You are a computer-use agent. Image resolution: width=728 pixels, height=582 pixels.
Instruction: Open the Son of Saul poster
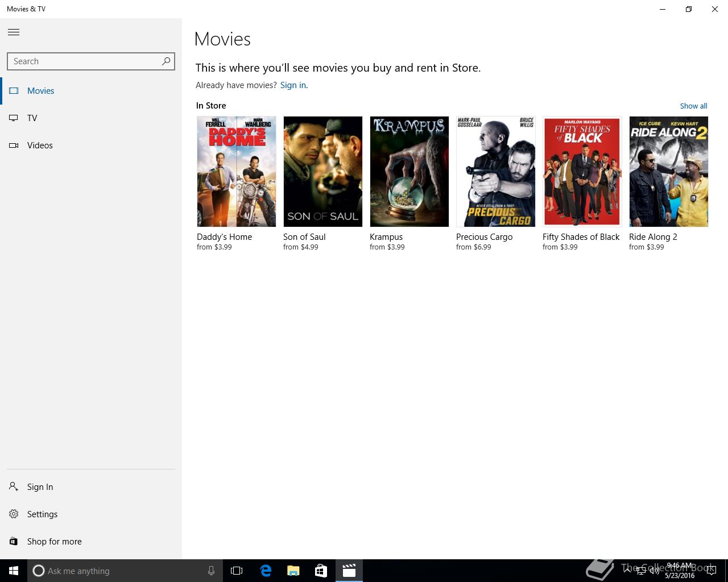(x=323, y=172)
